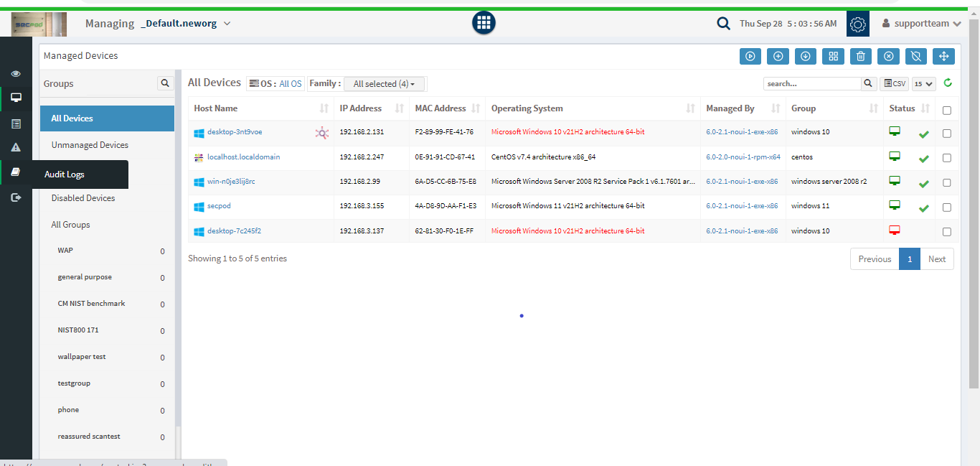
Task: Tick checkbox for secpod row
Action: pyautogui.click(x=947, y=208)
